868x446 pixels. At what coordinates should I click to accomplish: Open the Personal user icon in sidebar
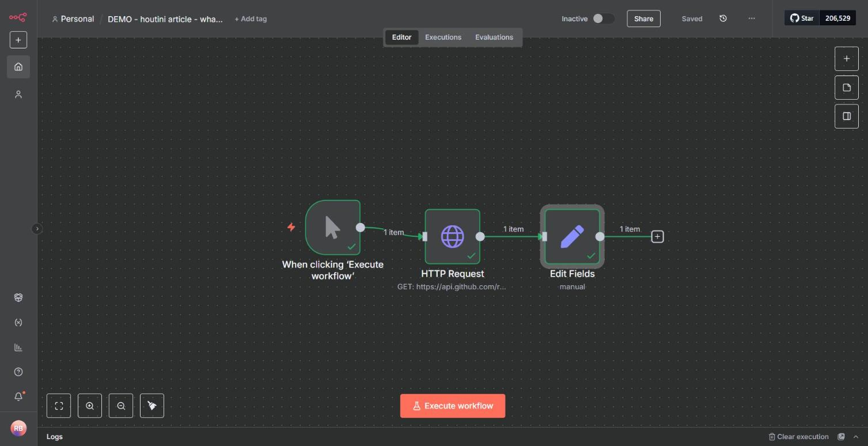tap(18, 94)
